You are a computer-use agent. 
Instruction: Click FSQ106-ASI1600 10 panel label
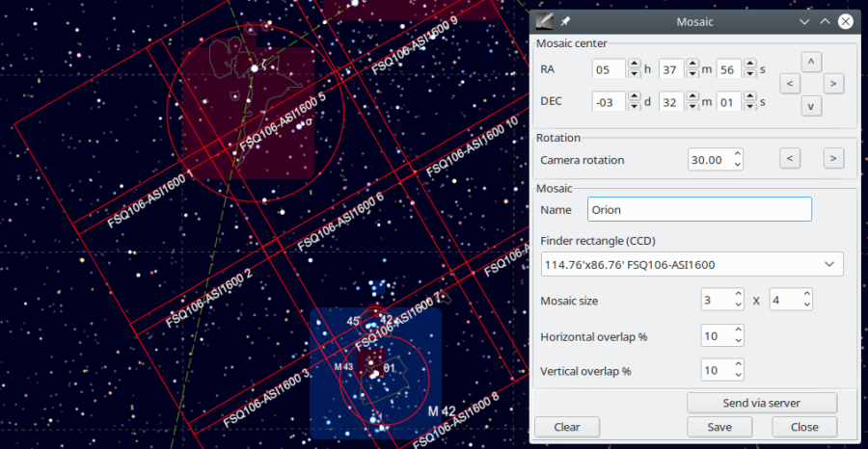coord(472,147)
